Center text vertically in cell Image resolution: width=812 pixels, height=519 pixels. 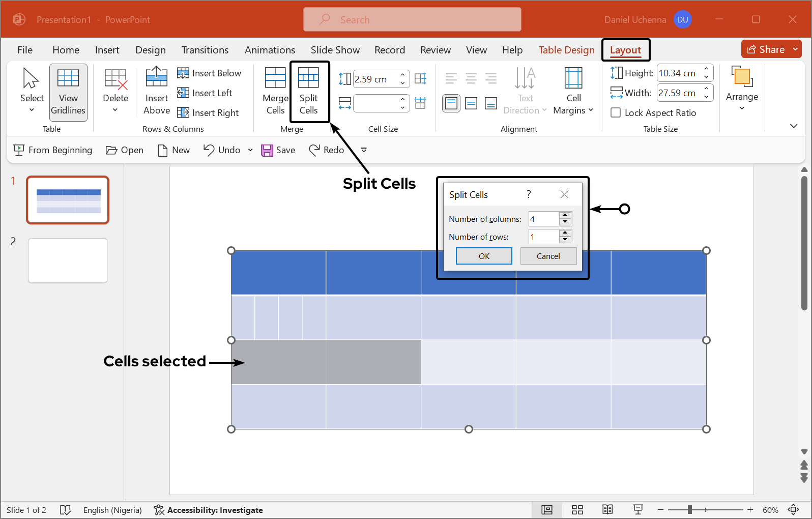click(471, 103)
